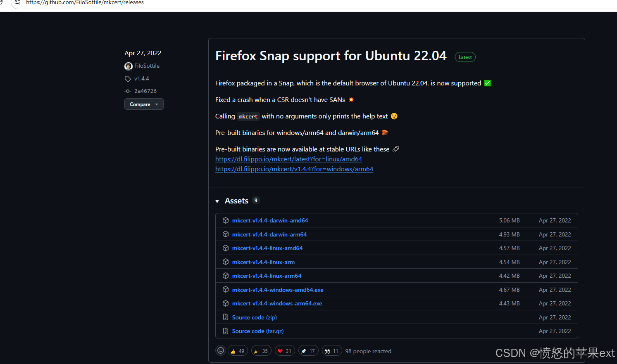The image size is (617, 364).
Task: Download Source code (zip)
Action: click(x=255, y=317)
